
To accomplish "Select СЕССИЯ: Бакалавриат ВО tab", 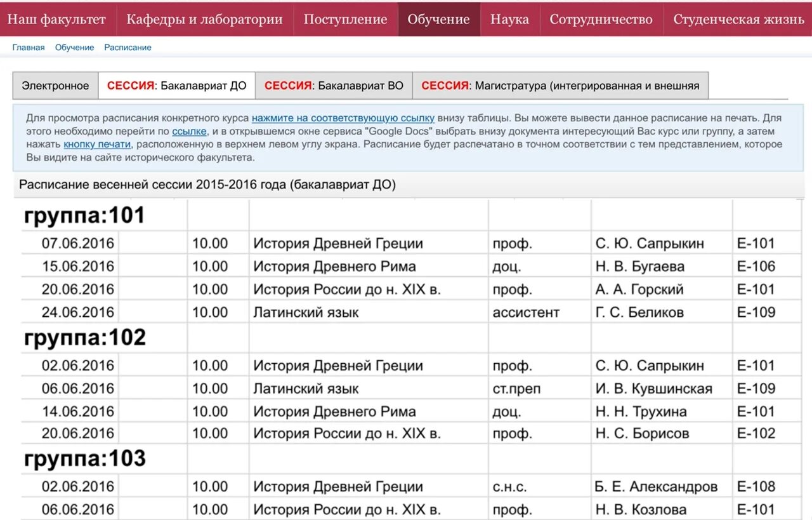I will pyautogui.click(x=334, y=86).
